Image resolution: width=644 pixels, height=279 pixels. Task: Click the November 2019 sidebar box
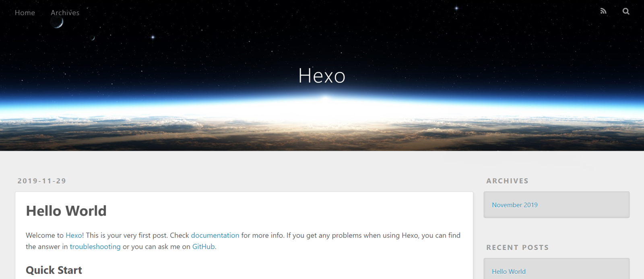tap(556, 204)
